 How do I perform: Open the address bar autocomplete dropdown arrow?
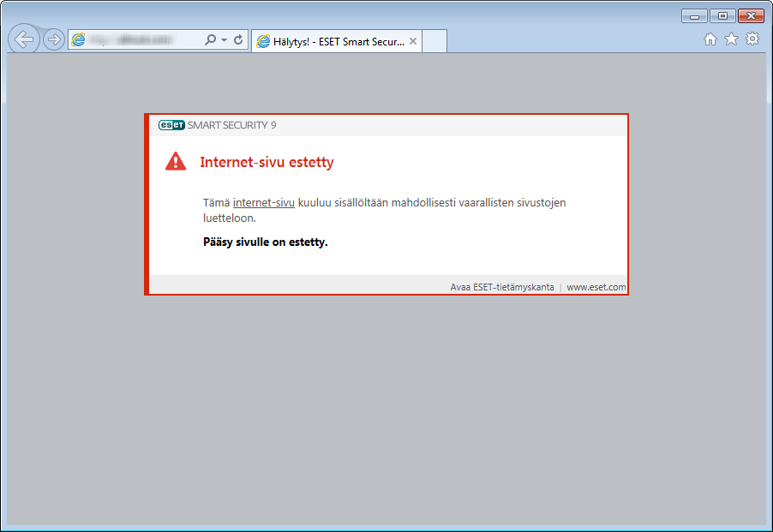click(224, 40)
